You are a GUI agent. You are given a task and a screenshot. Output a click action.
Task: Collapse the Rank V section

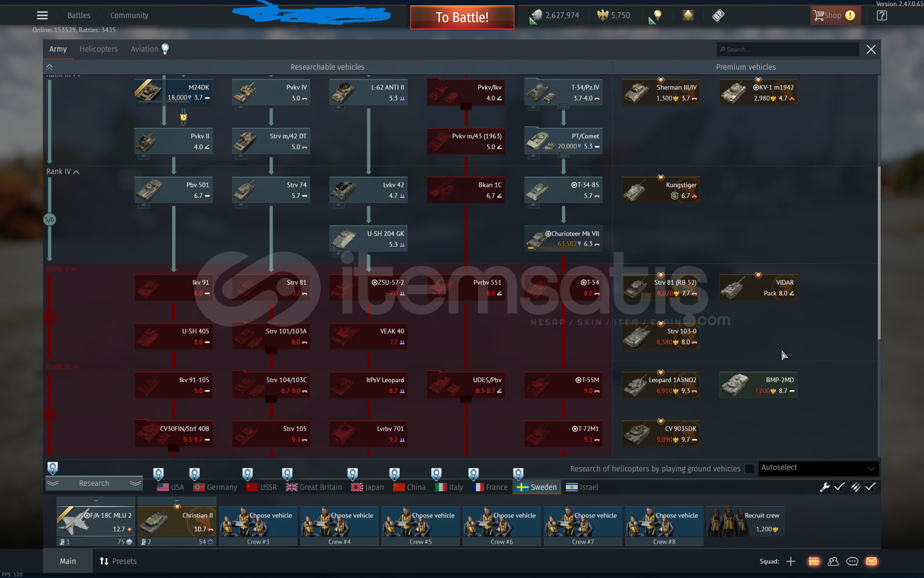[61, 269]
